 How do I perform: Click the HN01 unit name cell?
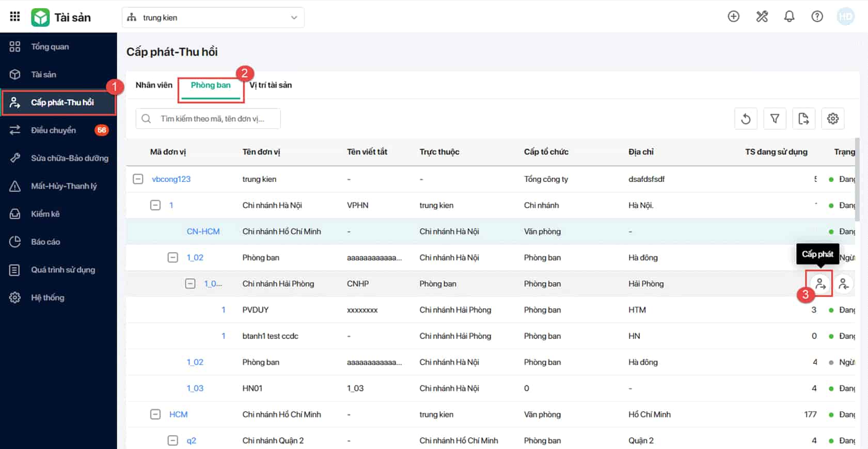click(x=252, y=389)
